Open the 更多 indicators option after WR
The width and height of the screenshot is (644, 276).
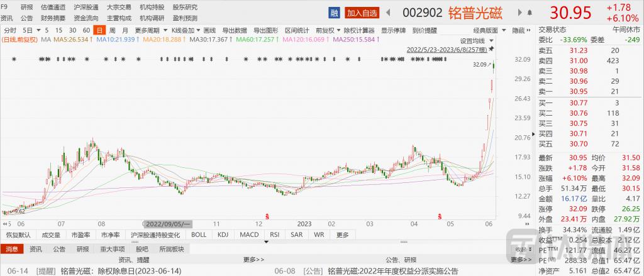pos(343,235)
